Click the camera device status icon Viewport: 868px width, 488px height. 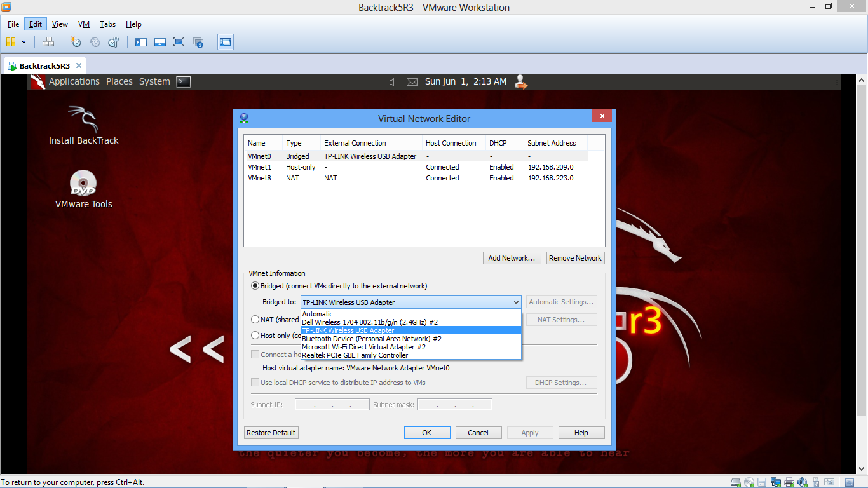829,482
